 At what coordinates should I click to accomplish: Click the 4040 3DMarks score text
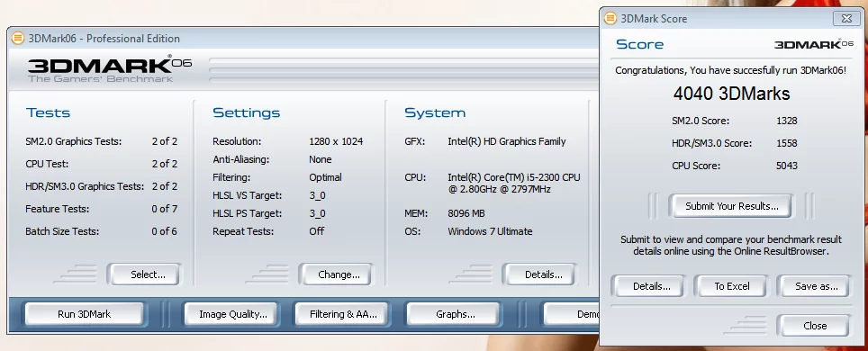click(731, 93)
